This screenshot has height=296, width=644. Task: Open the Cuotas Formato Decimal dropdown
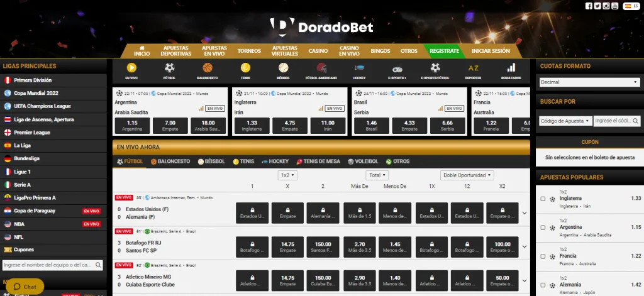589,82
